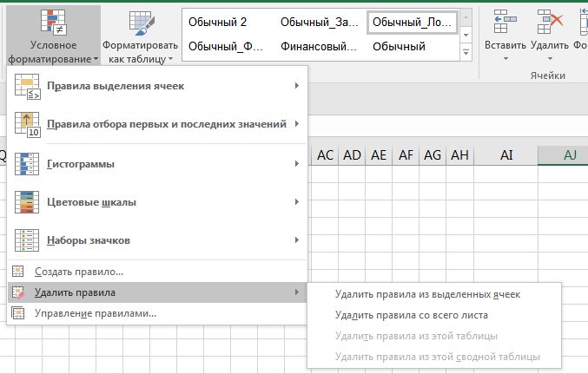Select column AJ header
588x374 pixels.
pos(570,154)
